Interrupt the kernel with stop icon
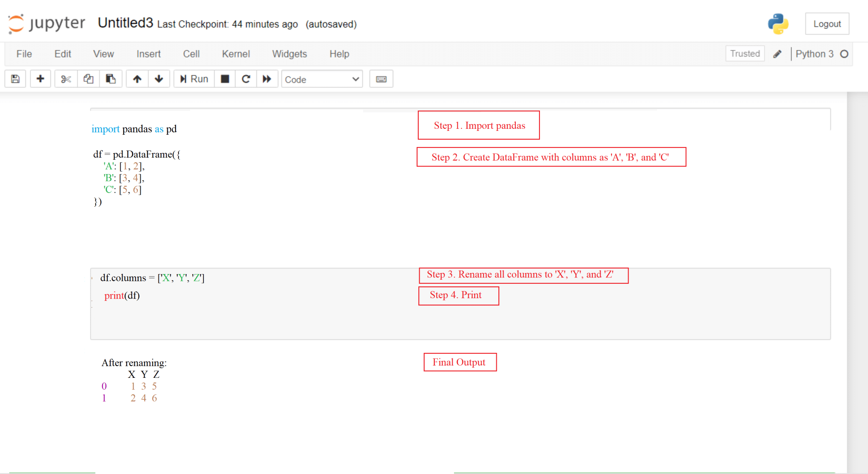Viewport: 868px width, 474px height. click(225, 79)
